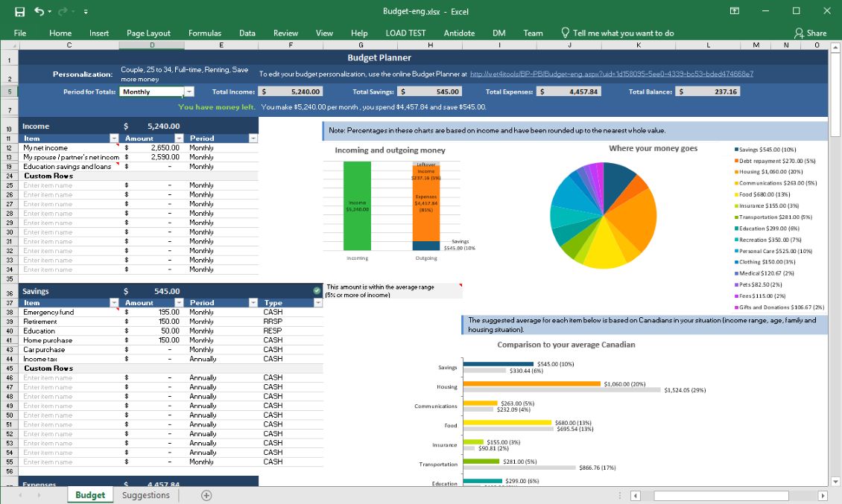Click the Share button label
The height and width of the screenshot is (504, 842).
tap(816, 34)
